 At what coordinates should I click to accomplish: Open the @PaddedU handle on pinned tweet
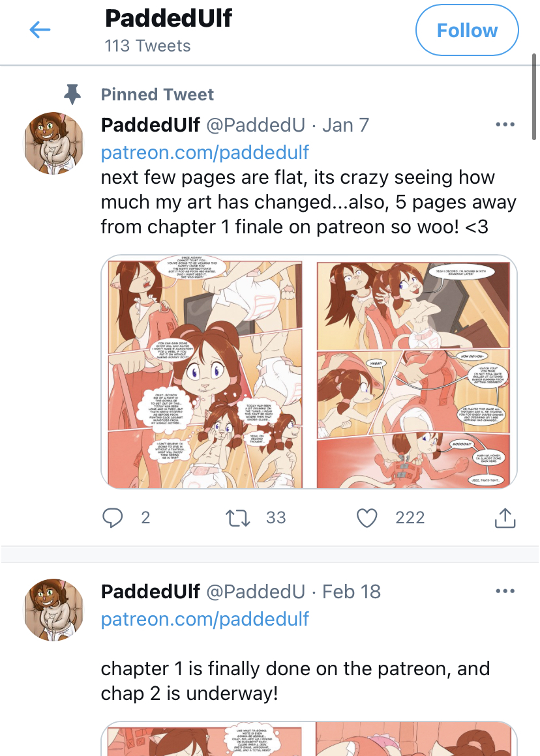[x=256, y=125]
